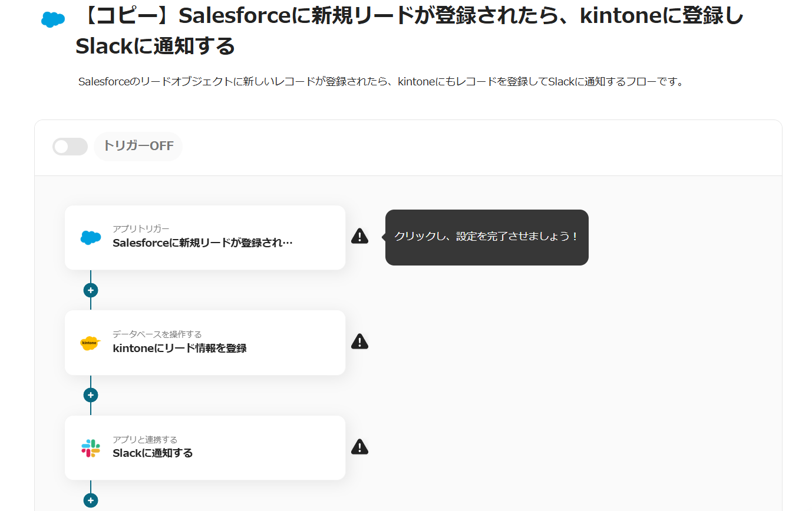The image size is (812, 511).
Task: Click the データベースを操作する label
Action: (x=157, y=334)
